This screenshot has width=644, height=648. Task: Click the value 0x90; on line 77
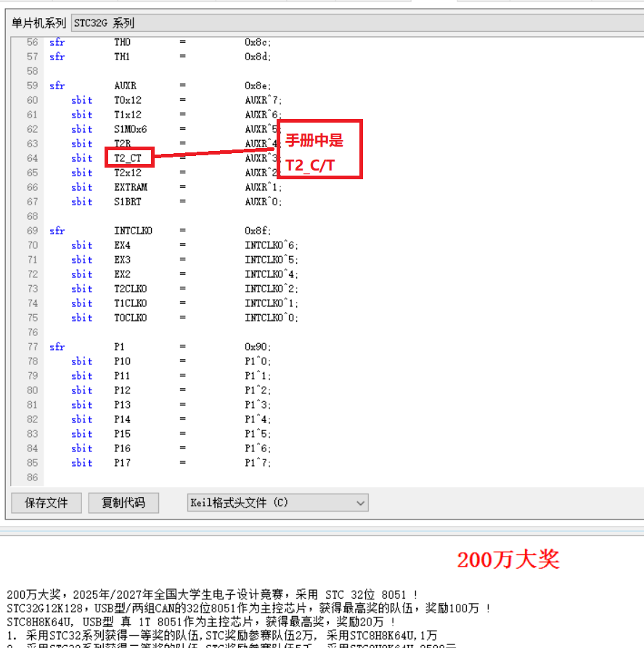point(258,347)
